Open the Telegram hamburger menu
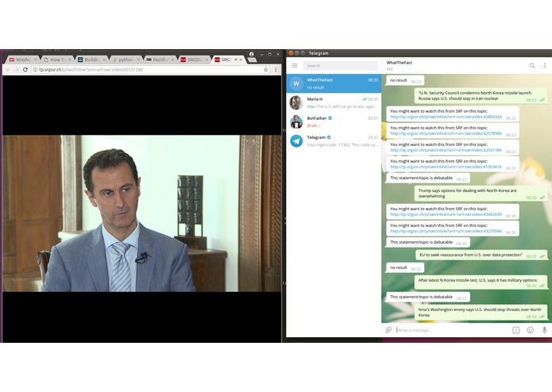552x392 pixels. (x=295, y=65)
